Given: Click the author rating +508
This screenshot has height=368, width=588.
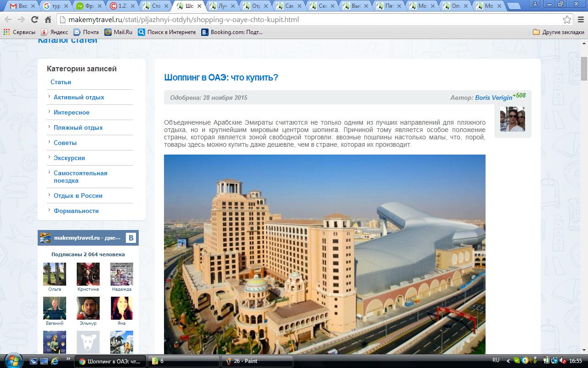Looking at the screenshot, I should [519, 95].
